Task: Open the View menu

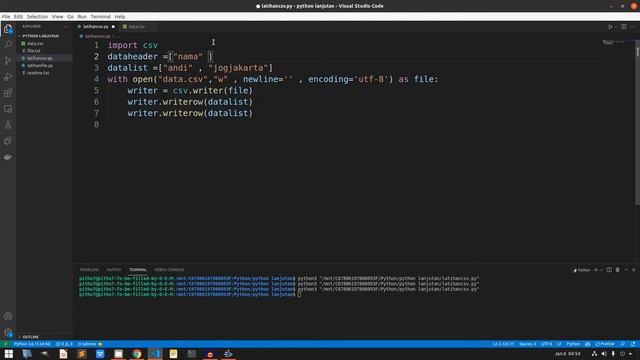Action: [x=58, y=17]
